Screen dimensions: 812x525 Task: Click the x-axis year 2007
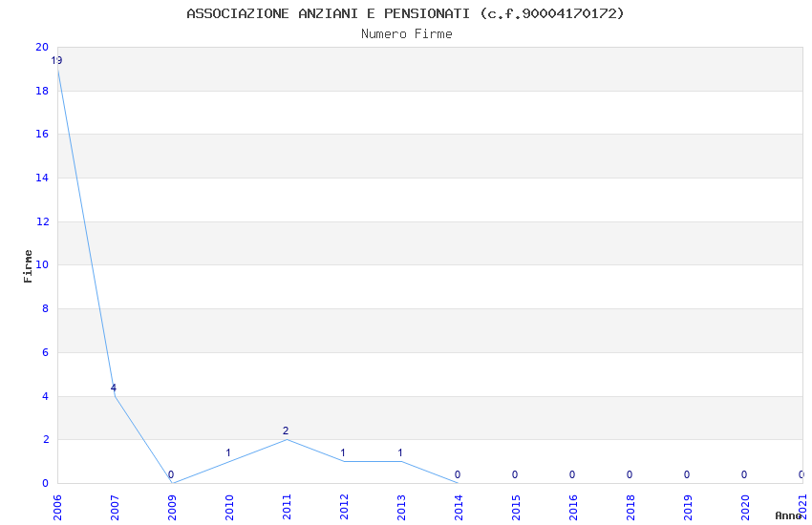pos(115,508)
